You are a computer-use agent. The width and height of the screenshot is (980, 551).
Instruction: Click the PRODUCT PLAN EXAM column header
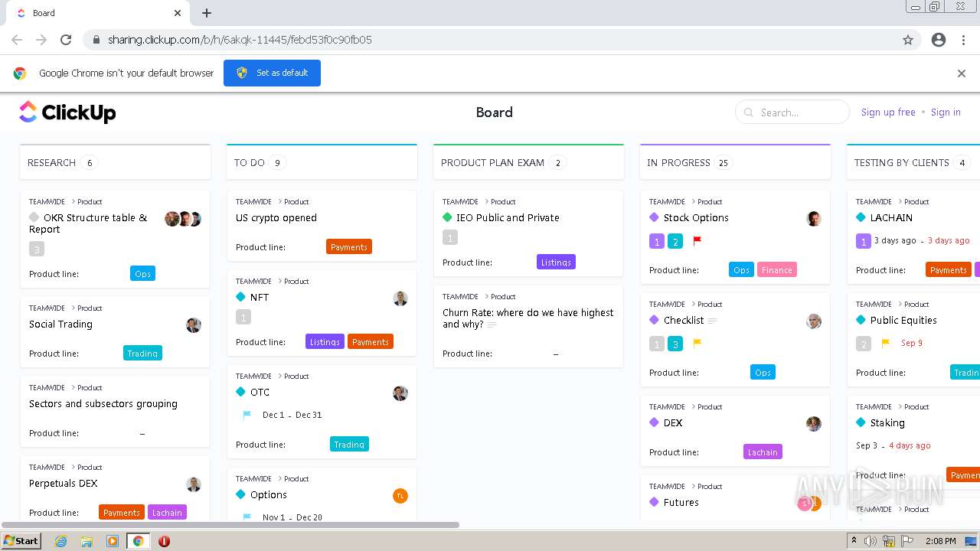[x=528, y=162]
